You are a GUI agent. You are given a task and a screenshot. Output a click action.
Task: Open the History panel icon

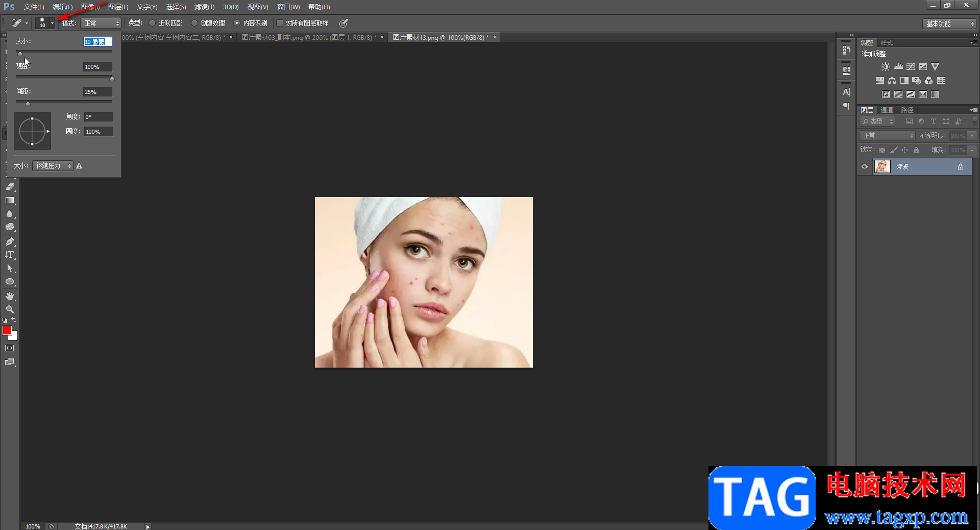pyautogui.click(x=846, y=50)
